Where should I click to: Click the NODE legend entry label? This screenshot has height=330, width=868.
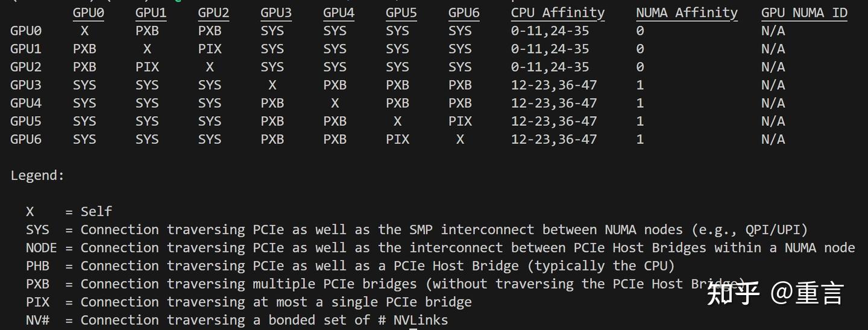click(41, 247)
